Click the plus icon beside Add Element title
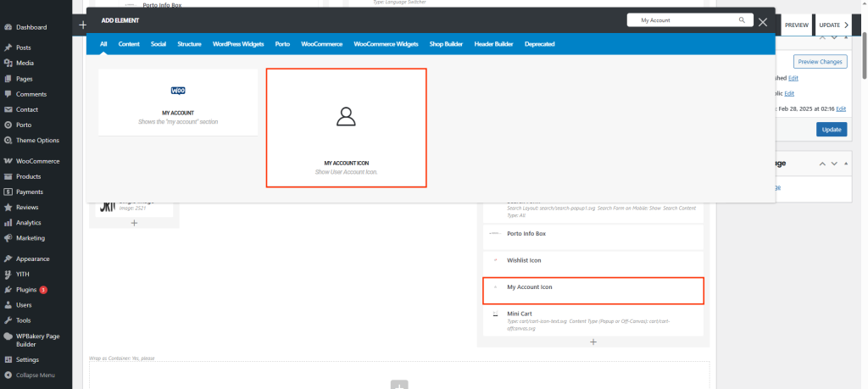The height and width of the screenshot is (389, 868). coord(83,25)
